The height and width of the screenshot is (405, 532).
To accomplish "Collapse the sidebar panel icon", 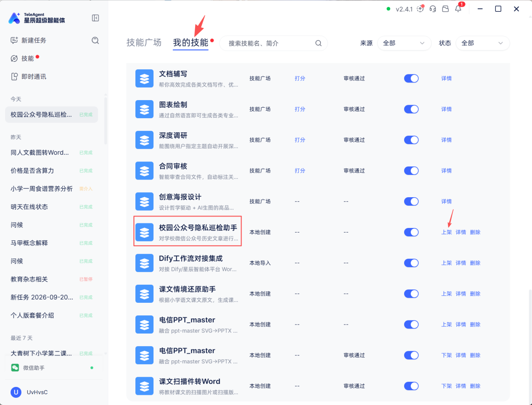I will point(95,18).
